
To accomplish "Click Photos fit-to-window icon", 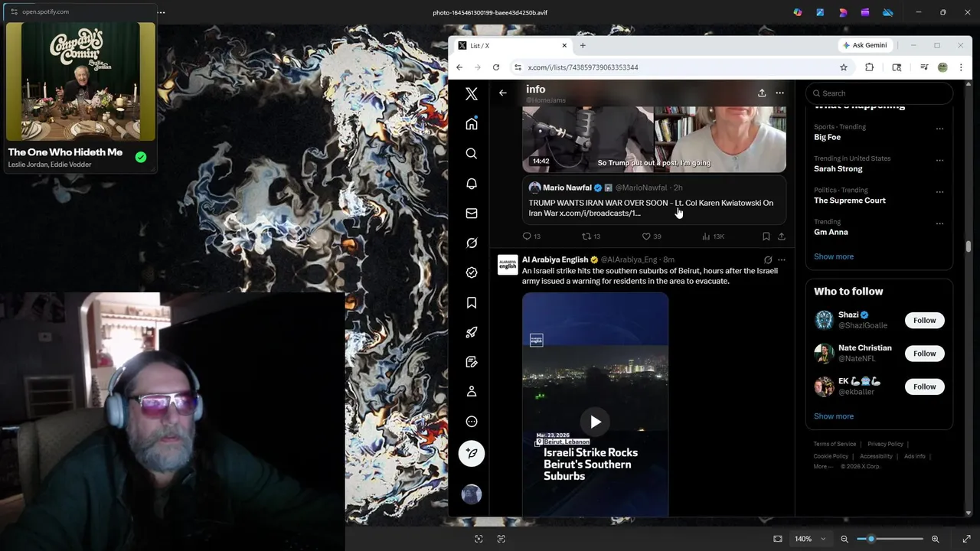I will coord(778,539).
